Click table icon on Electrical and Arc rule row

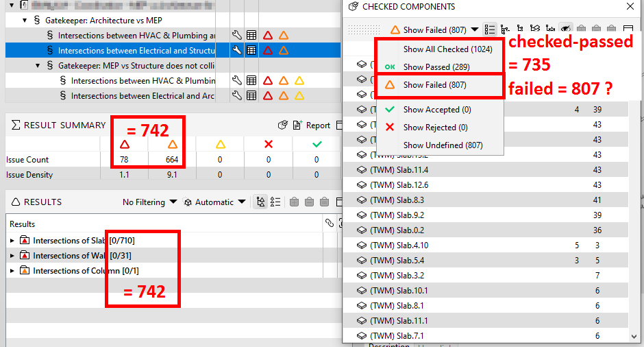(251, 96)
